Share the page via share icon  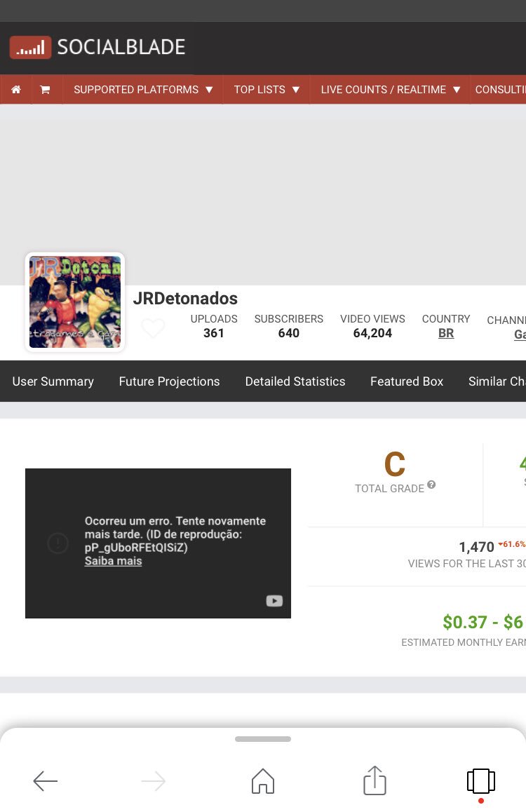point(375,780)
